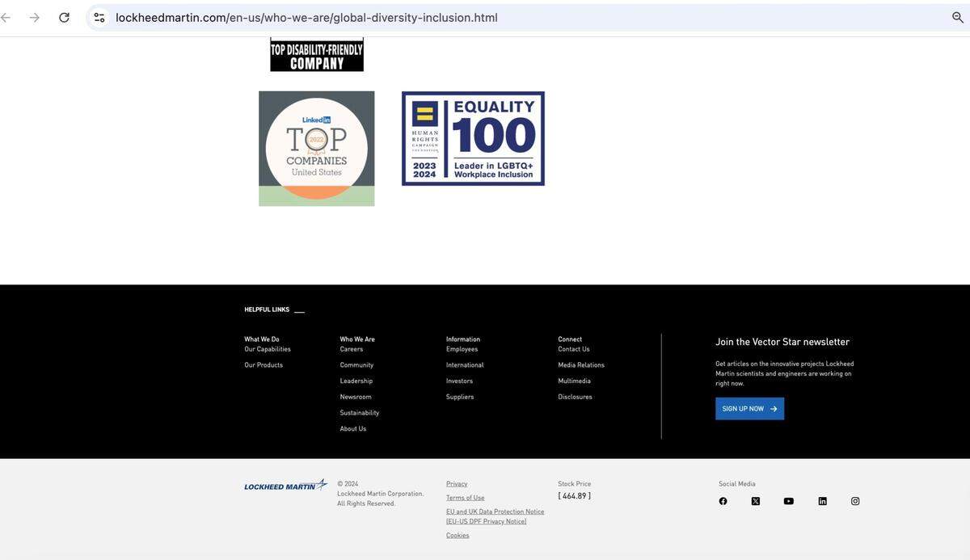The height and width of the screenshot is (560, 970).
Task: Open the Community link
Action: [356, 365]
